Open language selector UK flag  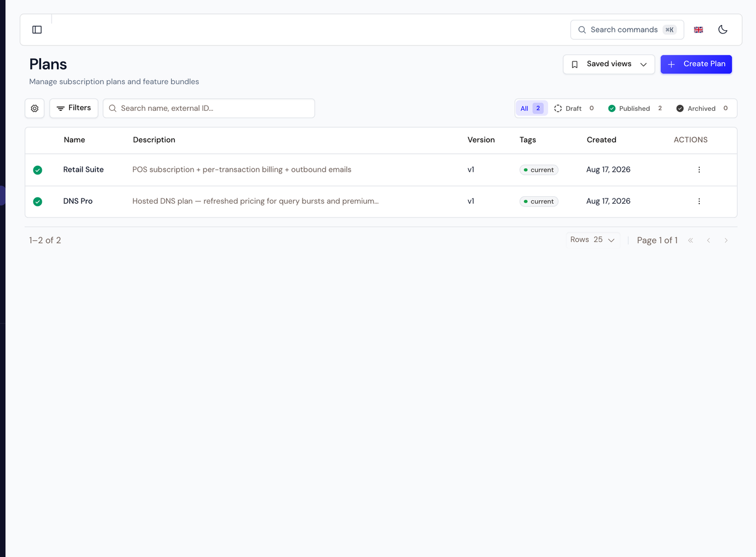coord(699,30)
